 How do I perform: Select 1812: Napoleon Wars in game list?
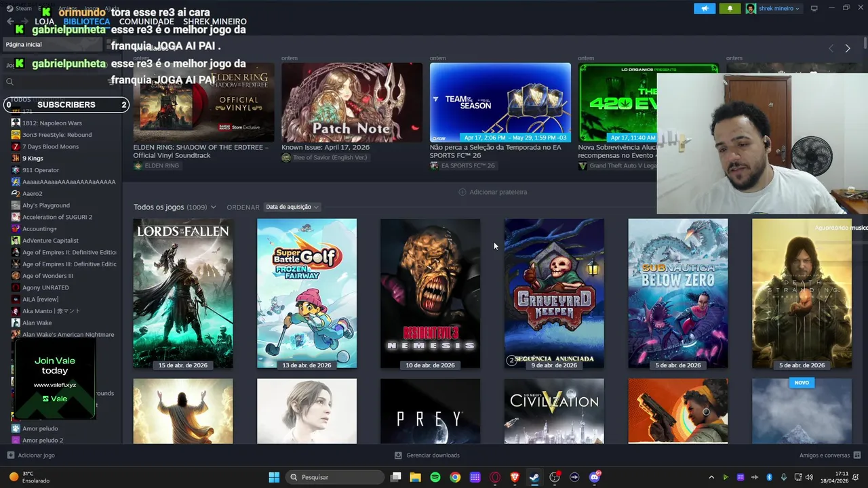pyautogui.click(x=52, y=123)
